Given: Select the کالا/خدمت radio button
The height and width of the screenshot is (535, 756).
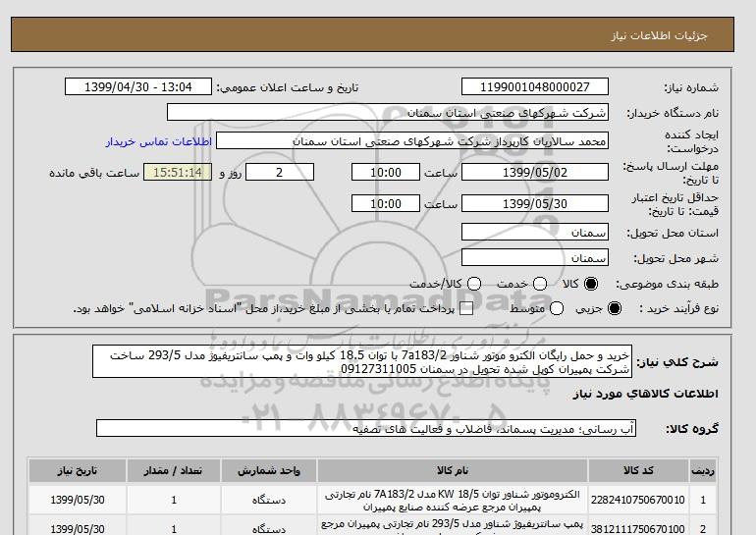Looking at the screenshot, I should pyautogui.click(x=474, y=284).
